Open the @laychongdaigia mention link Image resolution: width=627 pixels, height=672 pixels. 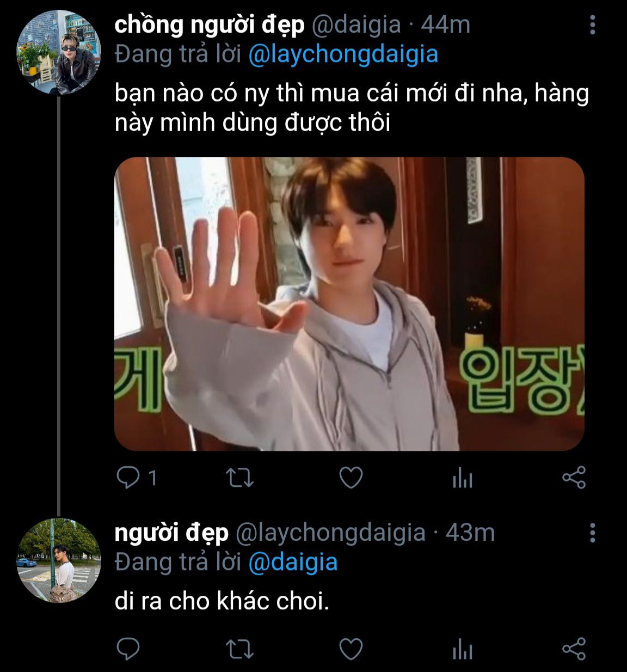343,54
